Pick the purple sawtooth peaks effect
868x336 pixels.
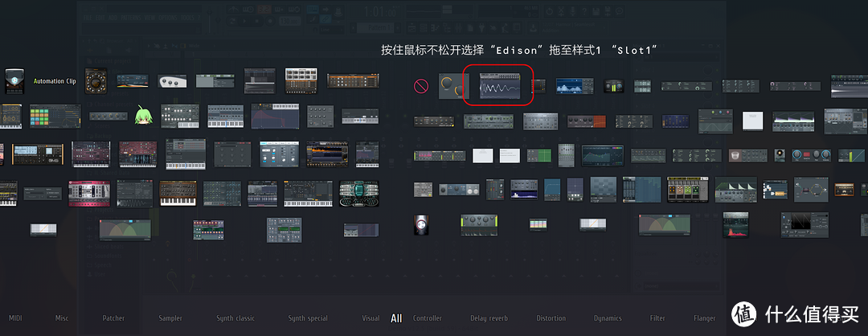793,121
